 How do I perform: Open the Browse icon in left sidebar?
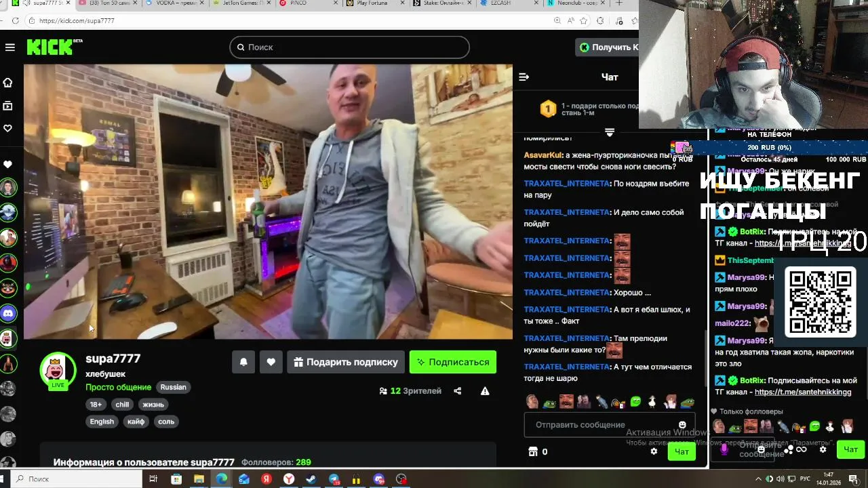8,106
